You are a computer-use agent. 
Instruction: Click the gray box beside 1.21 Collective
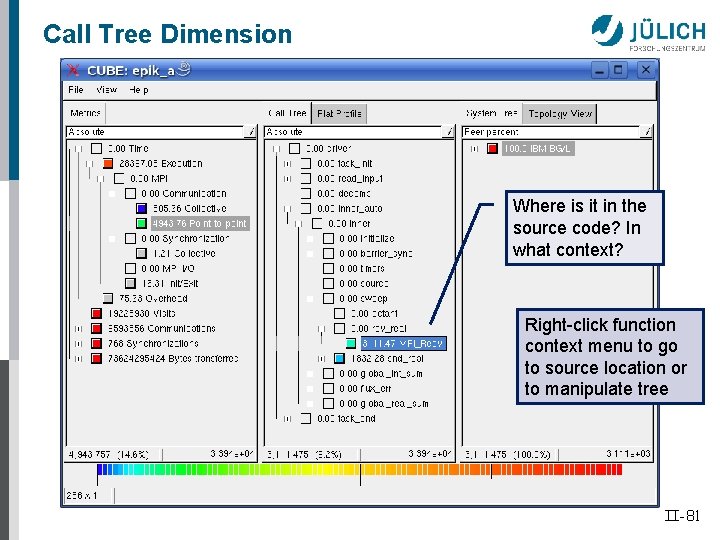[x=141, y=253]
